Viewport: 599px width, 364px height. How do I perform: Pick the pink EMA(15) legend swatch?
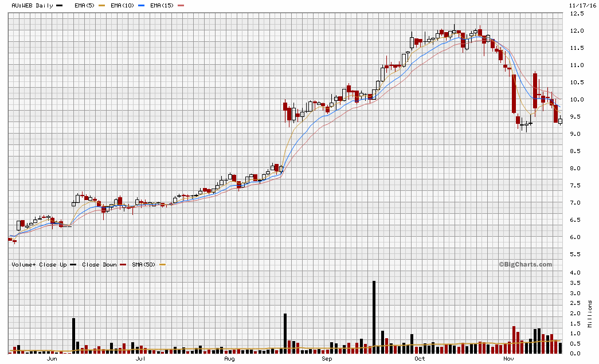[x=181, y=6]
